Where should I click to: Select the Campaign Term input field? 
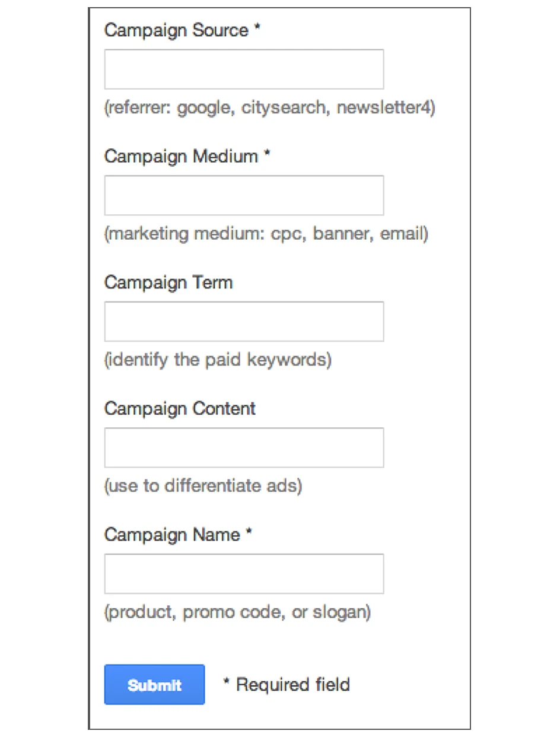click(244, 322)
